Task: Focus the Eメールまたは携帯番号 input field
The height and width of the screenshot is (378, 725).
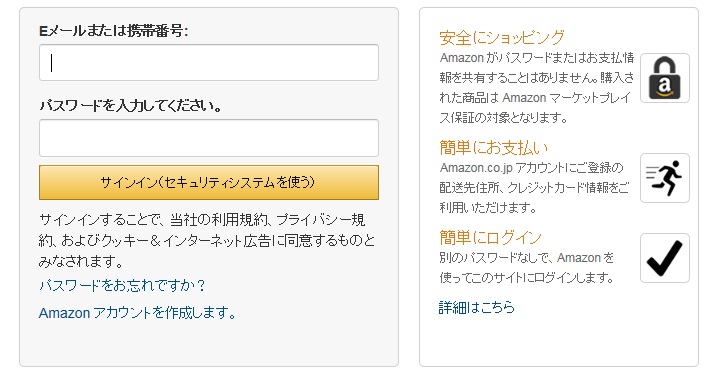Action: (209, 62)
